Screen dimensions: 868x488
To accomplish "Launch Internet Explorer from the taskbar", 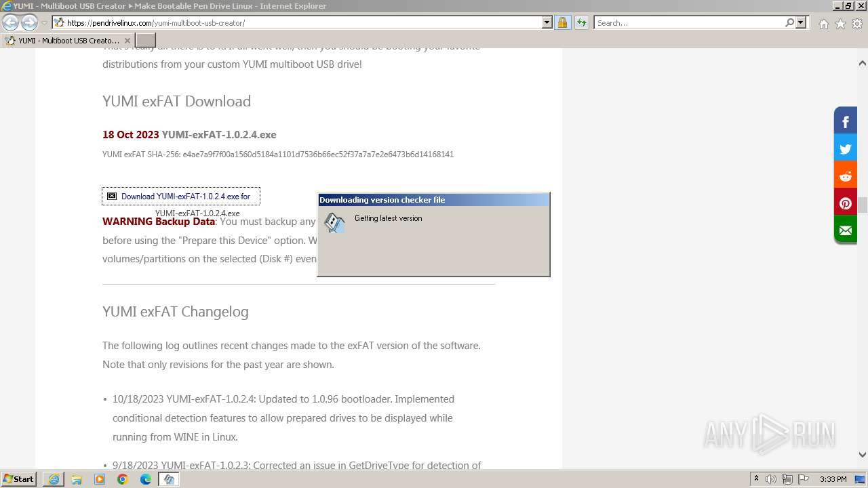I will [54, 479].
